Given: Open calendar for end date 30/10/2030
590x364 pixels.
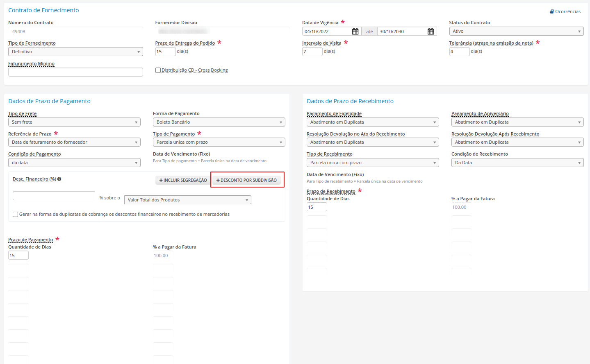Looking at the screenshot, I should click(x=431, y=32).
